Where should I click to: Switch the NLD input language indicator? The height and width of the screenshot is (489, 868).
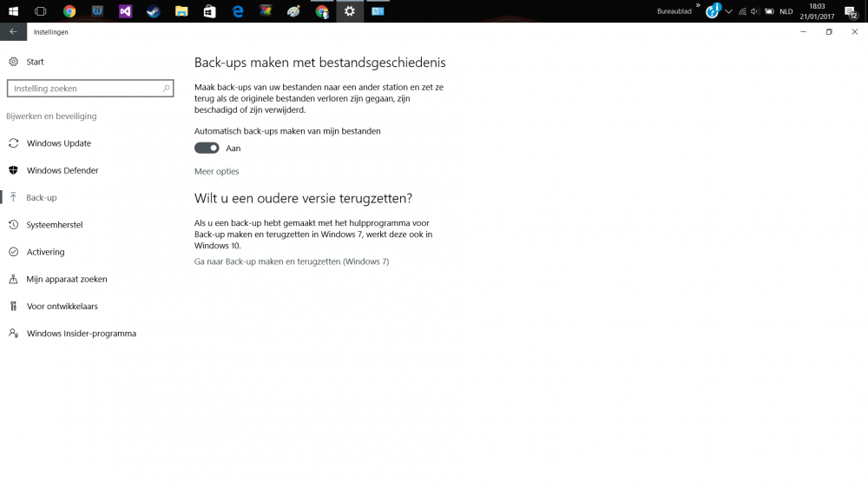(x=786, y=11)
